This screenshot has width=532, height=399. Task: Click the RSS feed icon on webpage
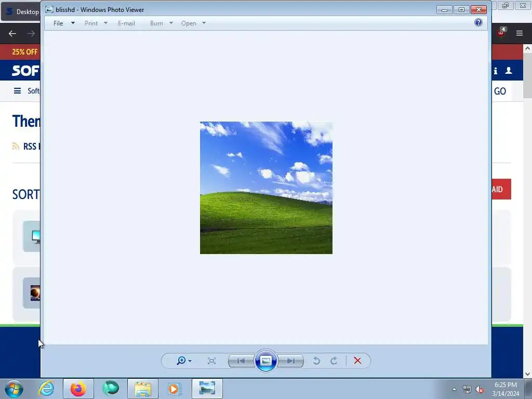coord(16,146)
